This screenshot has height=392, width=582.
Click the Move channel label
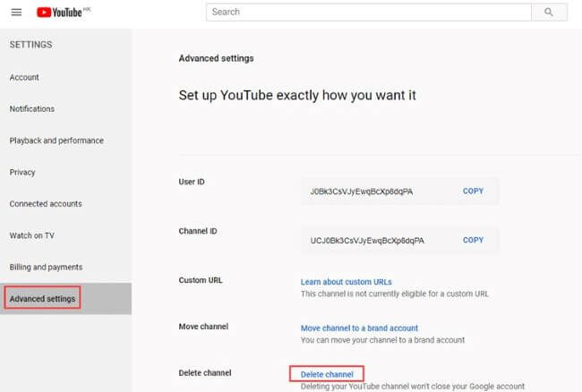coord(203,327)
